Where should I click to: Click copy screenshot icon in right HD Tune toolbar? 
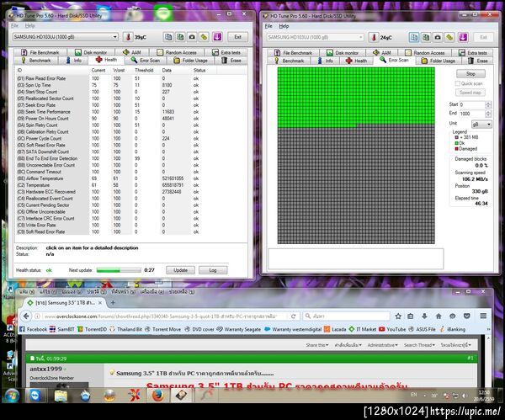pyautogui.click(x=426, y=37)
